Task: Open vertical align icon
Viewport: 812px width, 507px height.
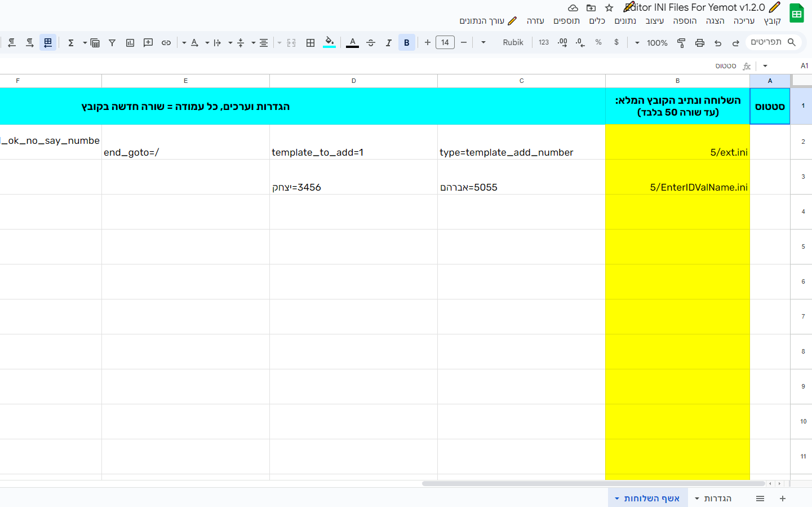Action: (241, 43)
